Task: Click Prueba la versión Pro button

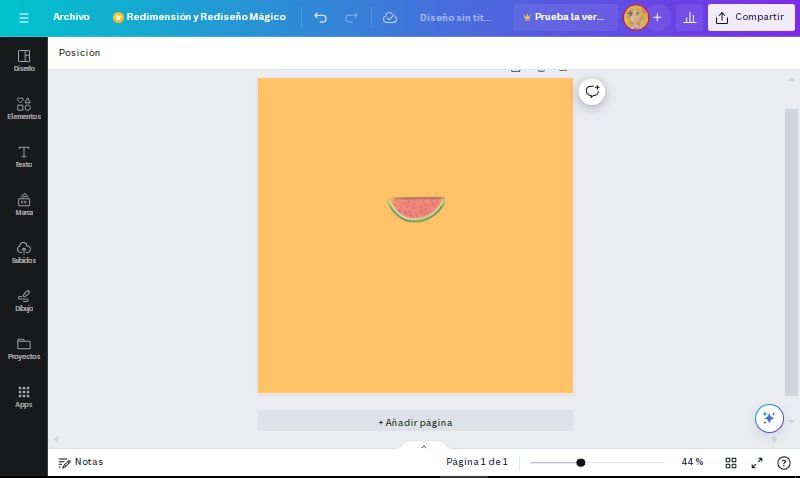Action: 565,17
